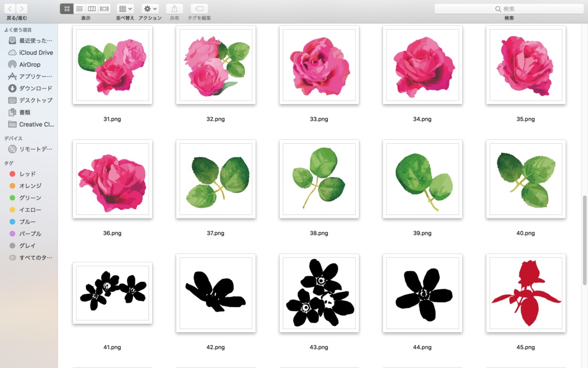Open Downloads (ダウンロード) in sidebar
The height and width of the screenshot is (368, 588).
(30, 88)
